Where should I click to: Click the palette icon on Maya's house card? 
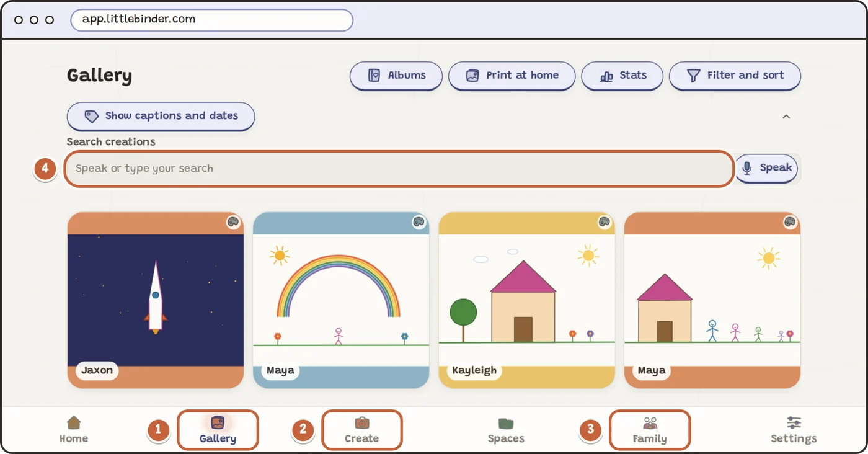point(790,222)
